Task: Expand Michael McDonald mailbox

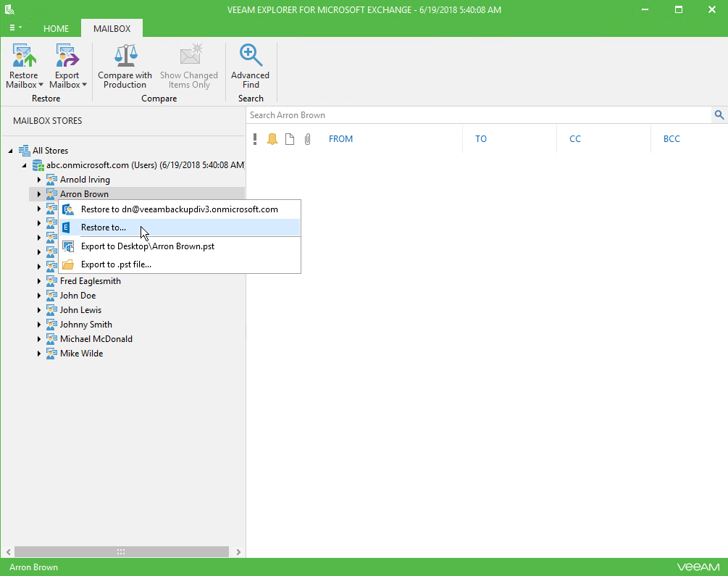Action: pos(39,338)
